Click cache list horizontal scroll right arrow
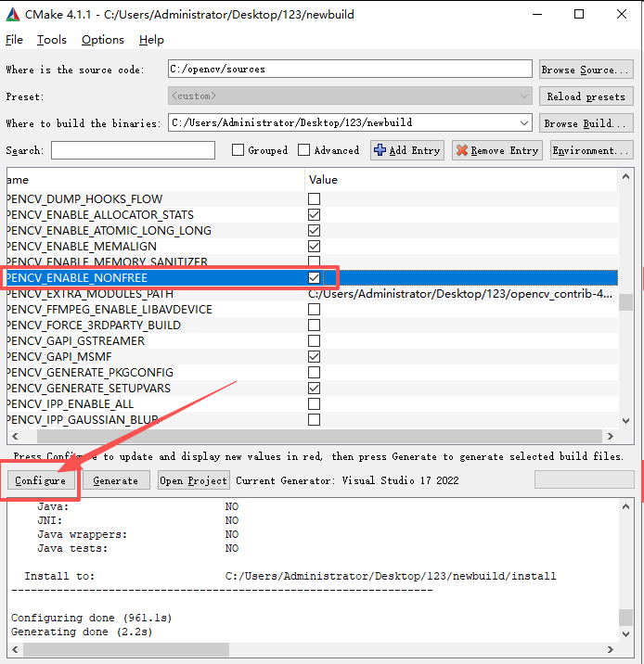 pyautogui.click(x=610, y=436)
